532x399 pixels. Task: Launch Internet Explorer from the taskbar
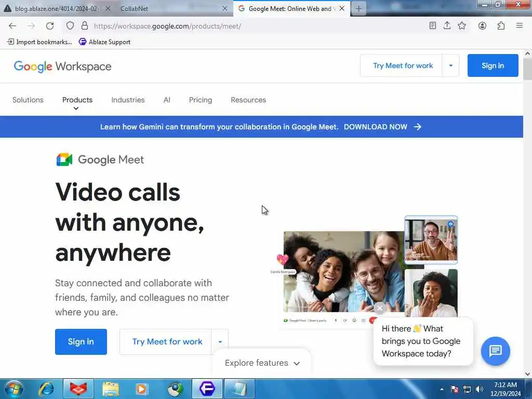pyautogui.click(x=46, y=389)
